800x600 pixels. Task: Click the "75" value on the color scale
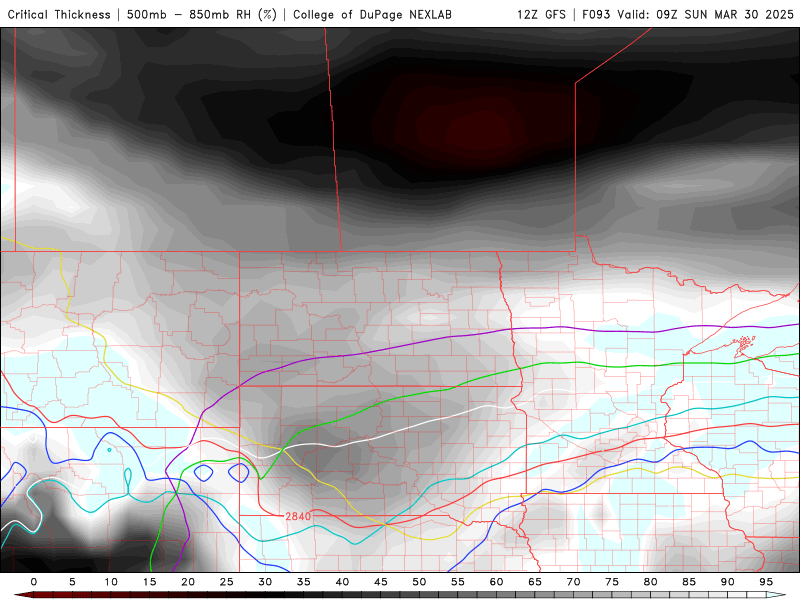[612, 582]
